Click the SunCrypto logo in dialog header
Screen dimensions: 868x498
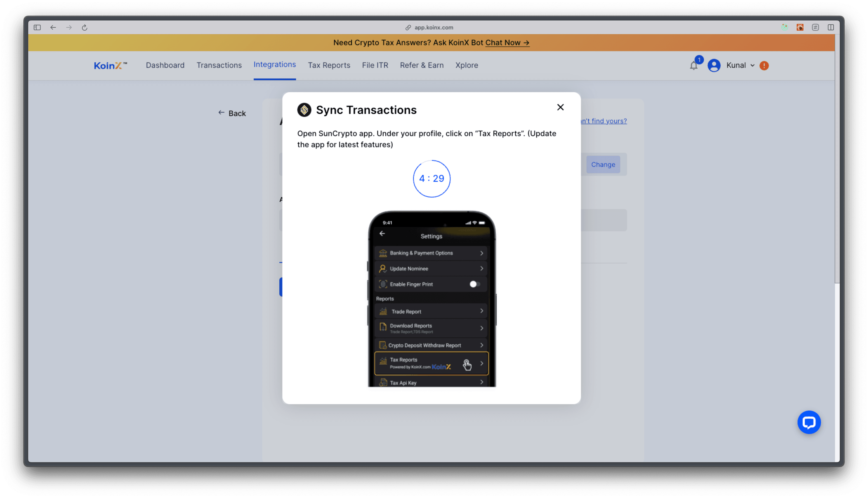click(x=304, y=110)
